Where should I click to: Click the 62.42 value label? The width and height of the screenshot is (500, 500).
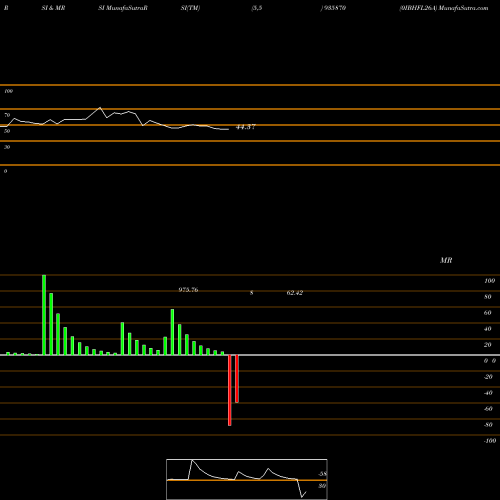(295, 293)
